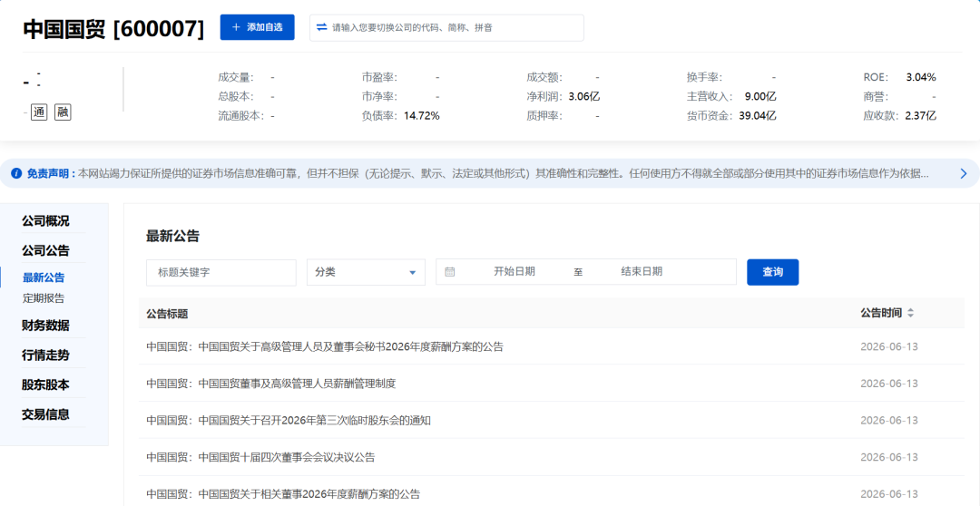This screenshot has height=506, width=980.
Task: Open 董事及高级管理人员薪酬管理制度 announcement
Action: (x=271, y=384)
